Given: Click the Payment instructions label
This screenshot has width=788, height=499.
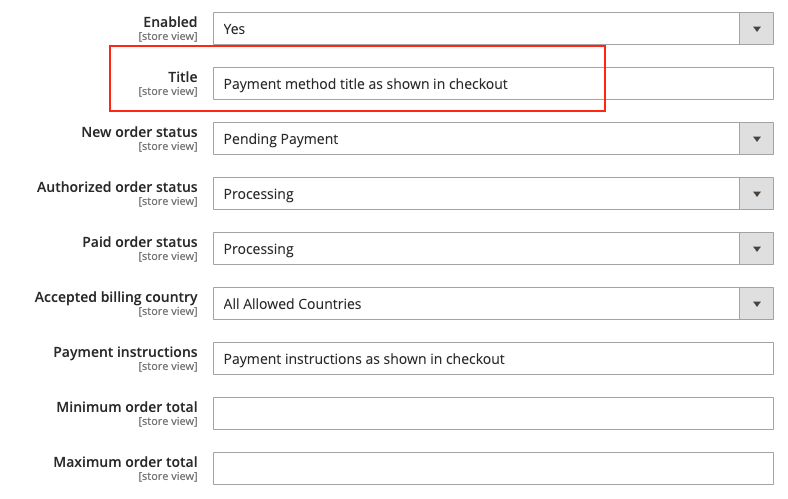Looking at the screenshot, I should pyautogui.click(x=125, y=352).
